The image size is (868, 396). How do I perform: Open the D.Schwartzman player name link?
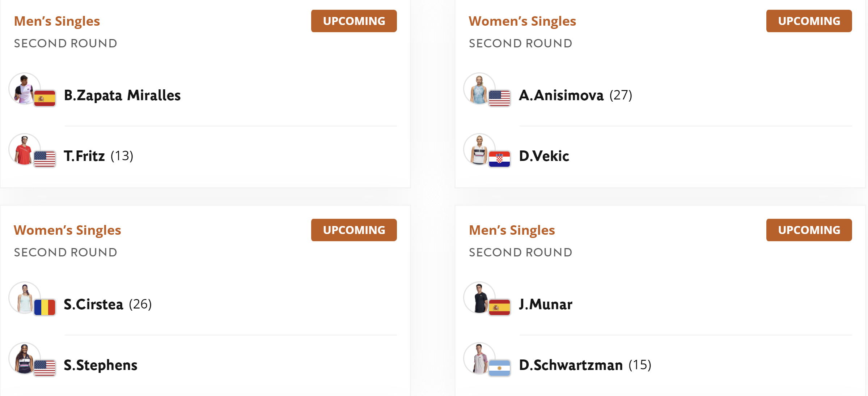571,365
